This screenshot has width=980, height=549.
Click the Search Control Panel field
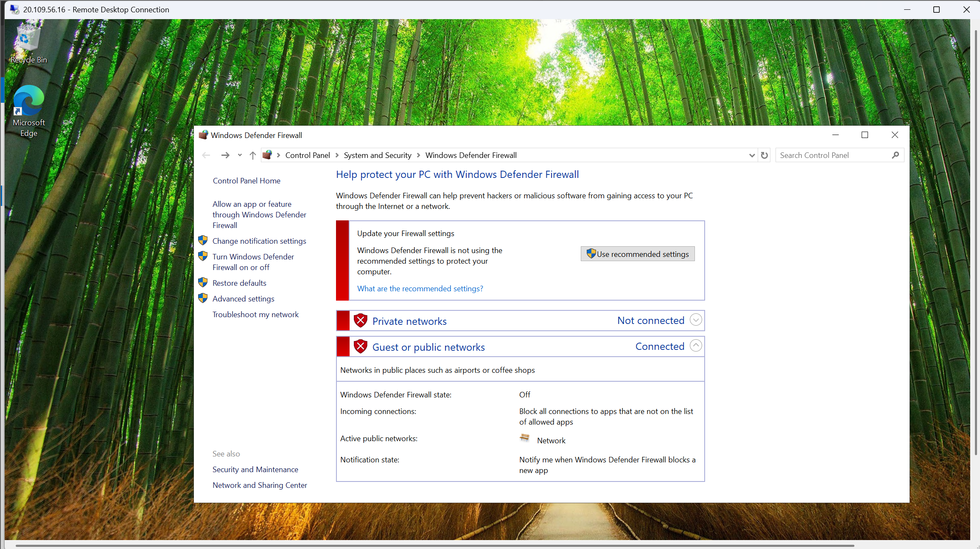pos(827,155)
